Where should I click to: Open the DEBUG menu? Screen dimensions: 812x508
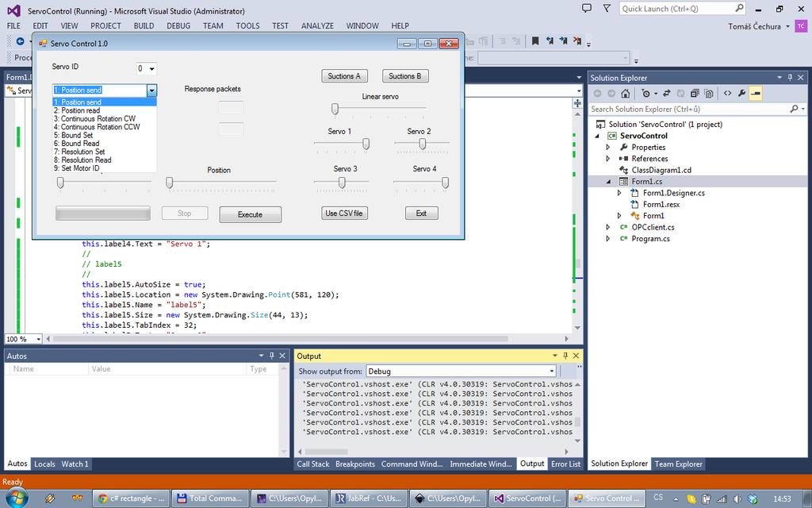[178, 26]
